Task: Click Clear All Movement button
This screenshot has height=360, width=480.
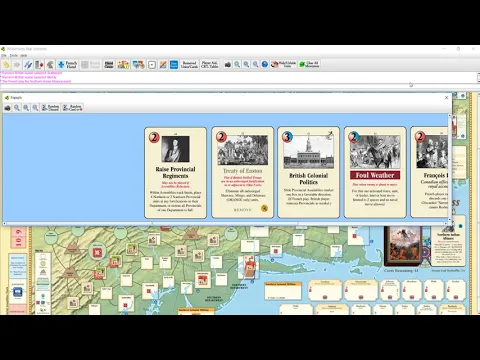Action: [x=309, y=64]
